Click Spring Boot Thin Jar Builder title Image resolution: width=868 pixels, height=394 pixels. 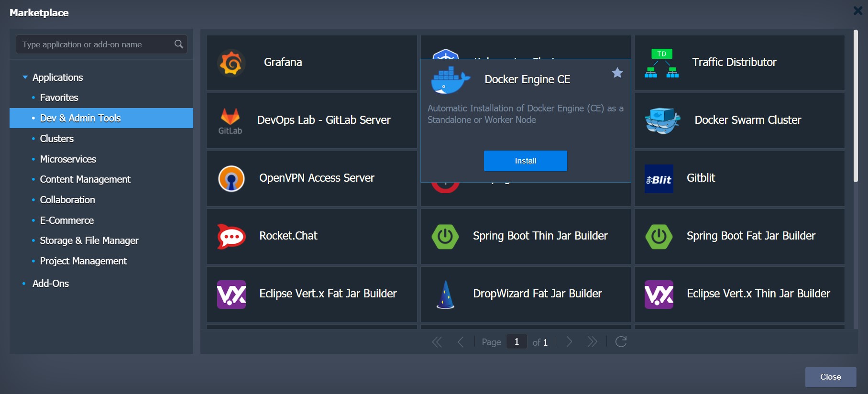coord(540,236)
